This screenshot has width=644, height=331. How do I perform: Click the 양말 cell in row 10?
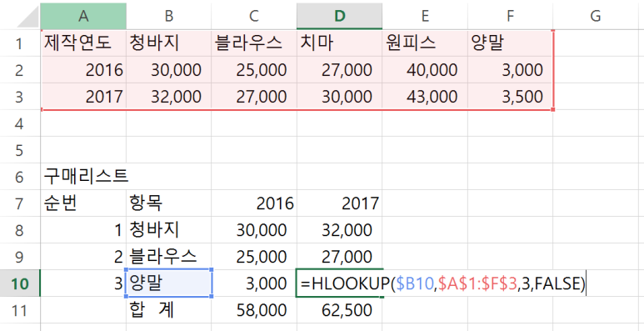tap(169, 283)
